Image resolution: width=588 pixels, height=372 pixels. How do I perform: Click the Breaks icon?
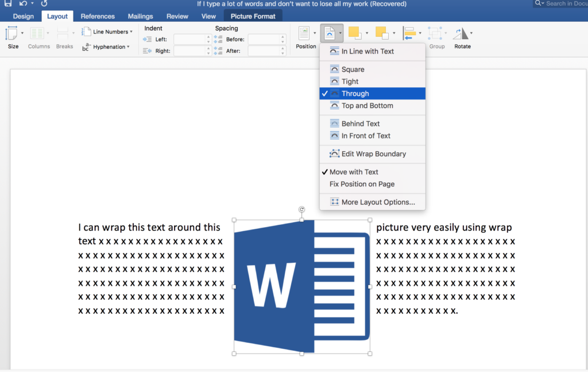click(x=63, y=33)
